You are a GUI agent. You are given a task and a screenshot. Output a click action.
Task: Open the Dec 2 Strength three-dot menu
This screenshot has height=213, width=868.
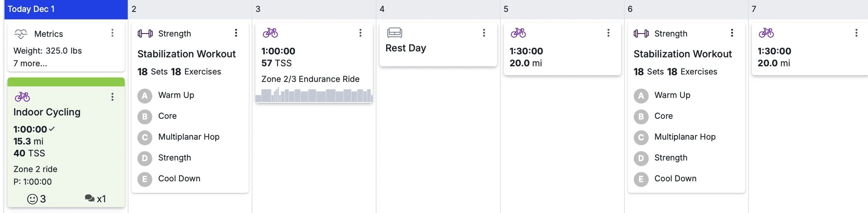[236, 33]
